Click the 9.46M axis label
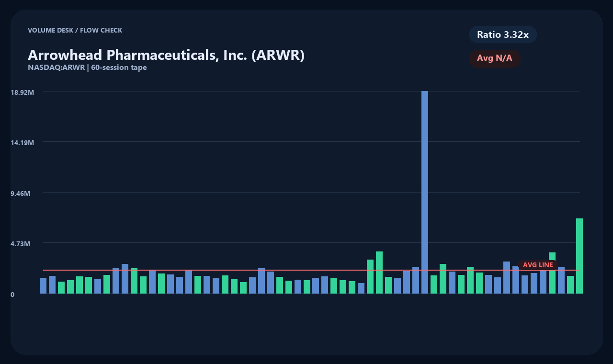 pyautogui.click(x=21, y=193)
